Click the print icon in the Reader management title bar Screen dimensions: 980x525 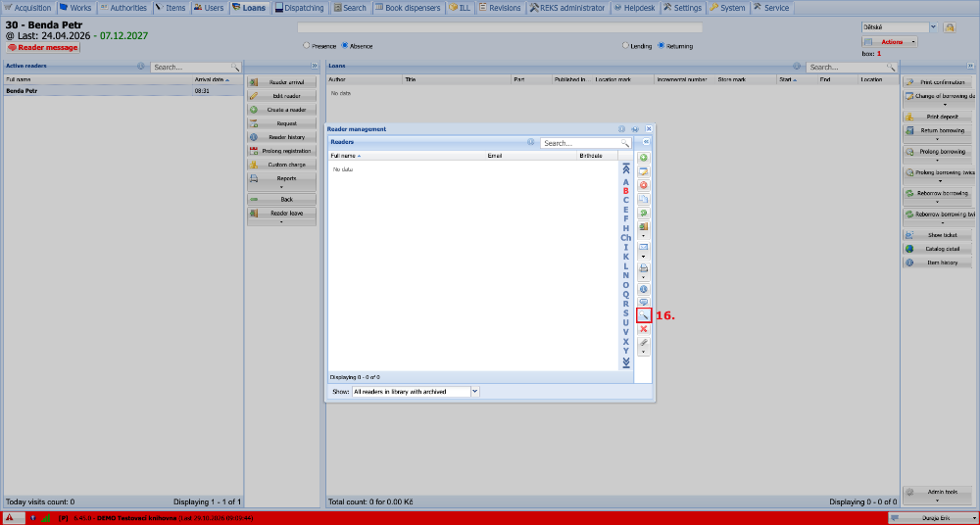[636, 128]
